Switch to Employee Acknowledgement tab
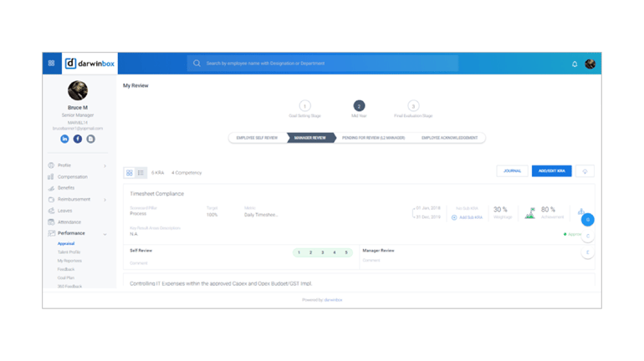The width and height of the screenshot is (644, 361). [450, 138]
